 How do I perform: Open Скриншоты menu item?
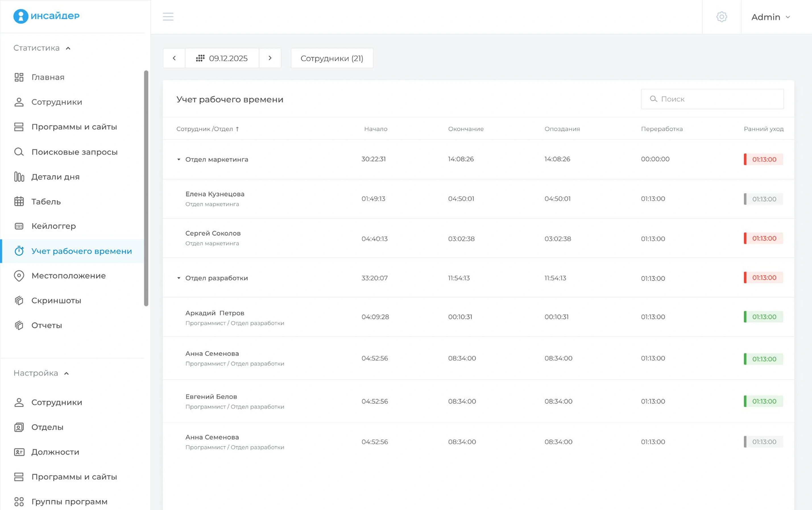[56, 300]
